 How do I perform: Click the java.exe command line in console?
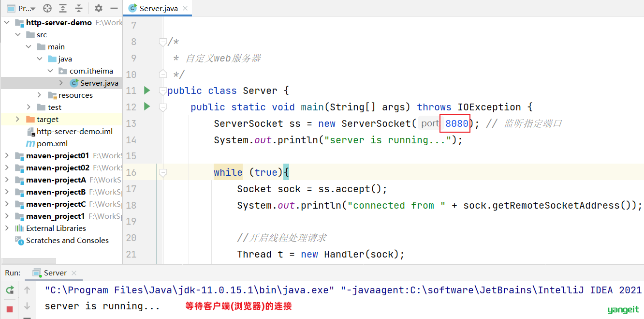click(x=343, y=290)
